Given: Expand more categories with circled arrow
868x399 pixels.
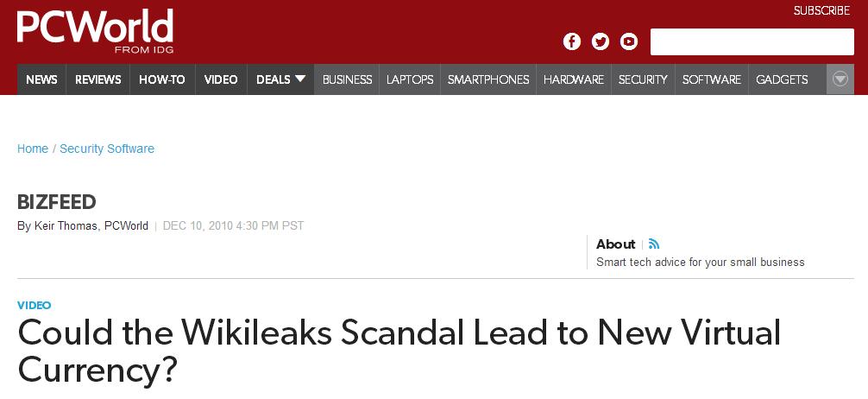Looking at the screenshot, I should point(840,79).
